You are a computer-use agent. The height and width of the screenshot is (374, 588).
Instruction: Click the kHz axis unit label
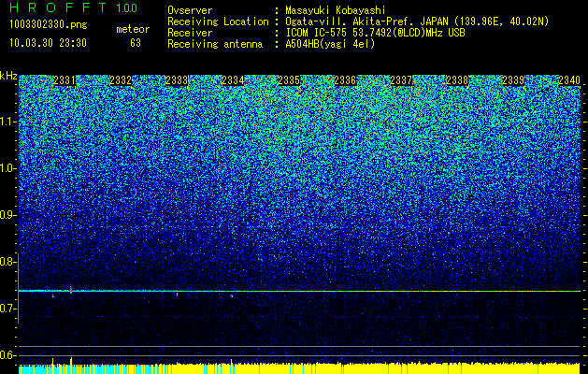pyautogui.click(x=8, y=76)
